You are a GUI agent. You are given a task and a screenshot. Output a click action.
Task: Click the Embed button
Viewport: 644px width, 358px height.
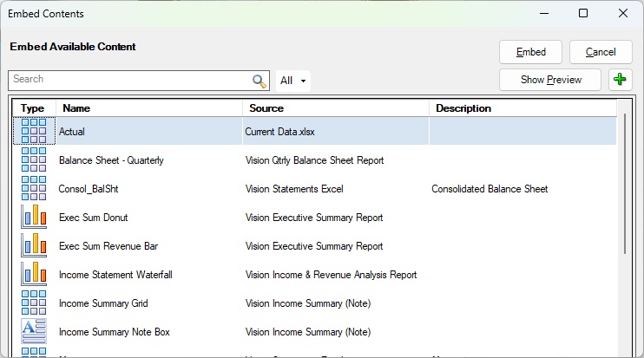coord(530,52)
